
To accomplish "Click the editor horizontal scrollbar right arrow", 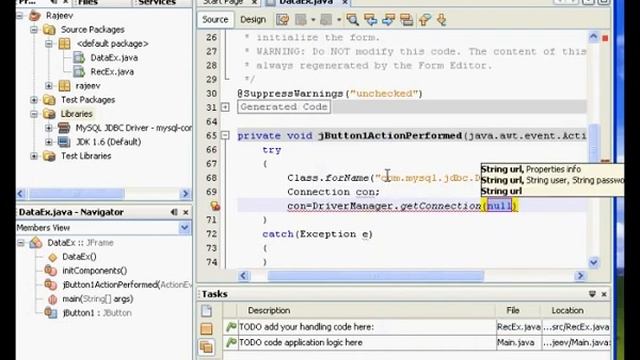I will (580, 276).
